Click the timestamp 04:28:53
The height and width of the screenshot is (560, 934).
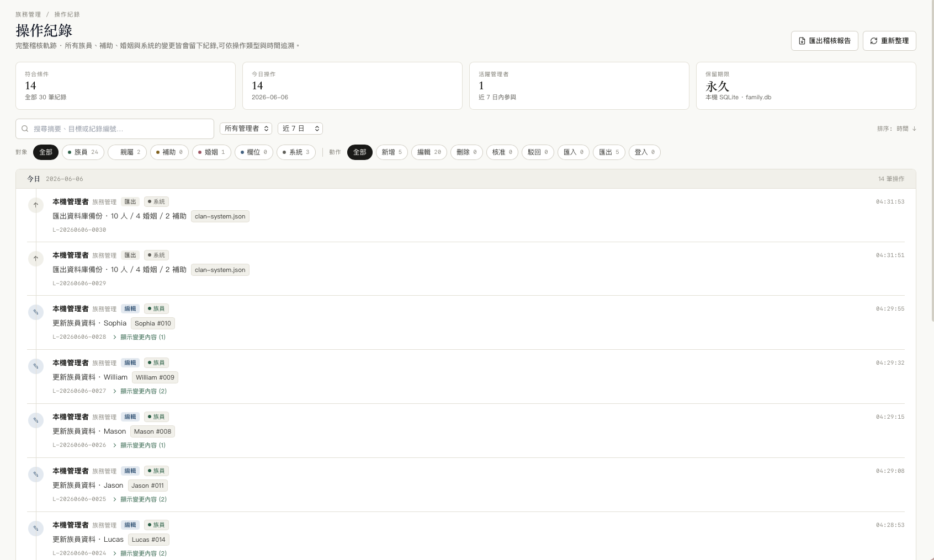tap(890, 525)
